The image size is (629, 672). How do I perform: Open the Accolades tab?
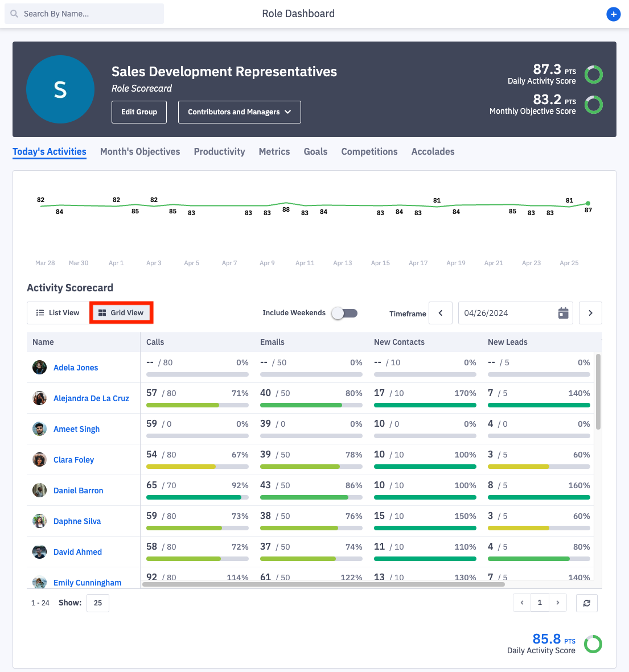[x=433, y=152]
